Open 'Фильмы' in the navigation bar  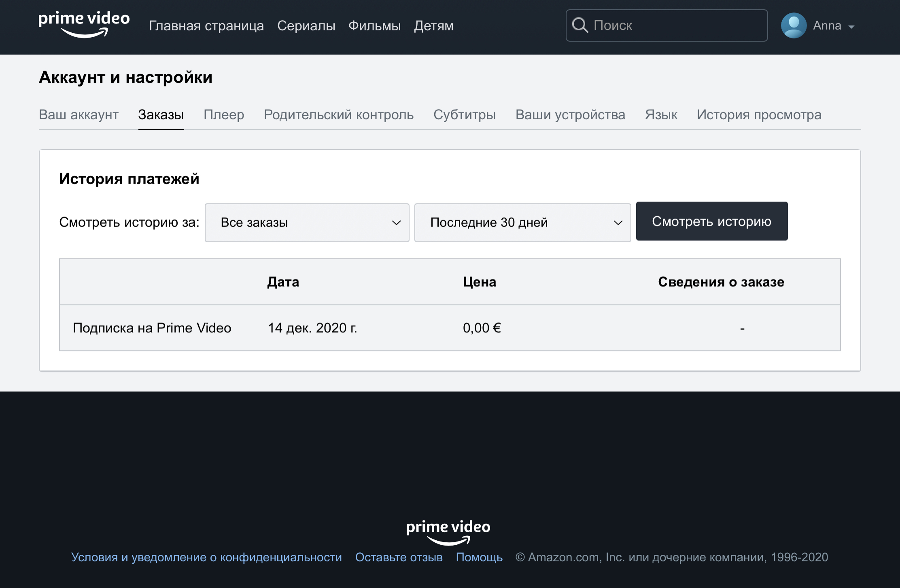[x=374, y=26]
